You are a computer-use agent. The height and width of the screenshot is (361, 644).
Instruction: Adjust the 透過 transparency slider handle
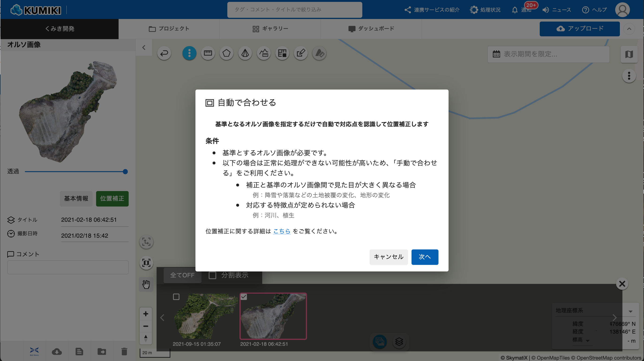point(125,172)
